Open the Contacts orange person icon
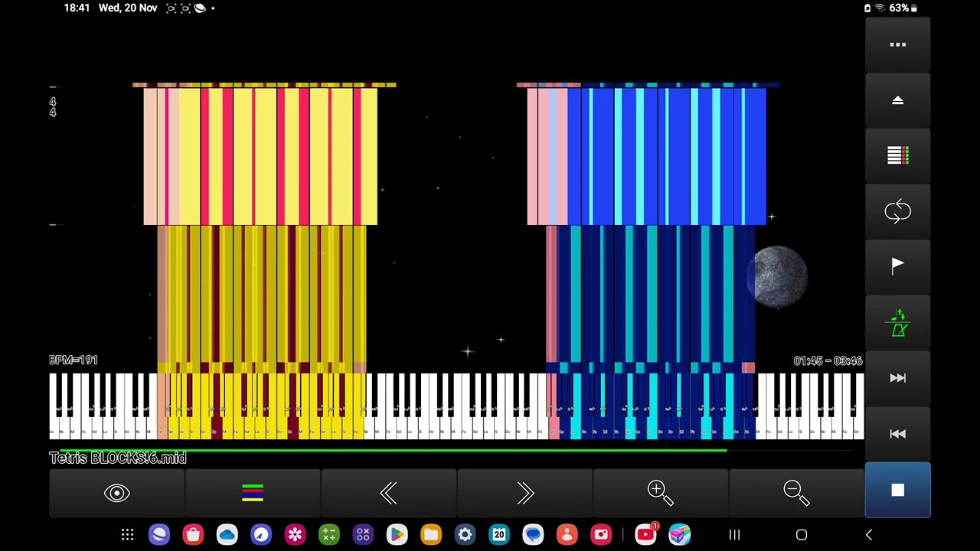Image resolution: width=980 pixels, height=551 pixels. click(567, 535)
